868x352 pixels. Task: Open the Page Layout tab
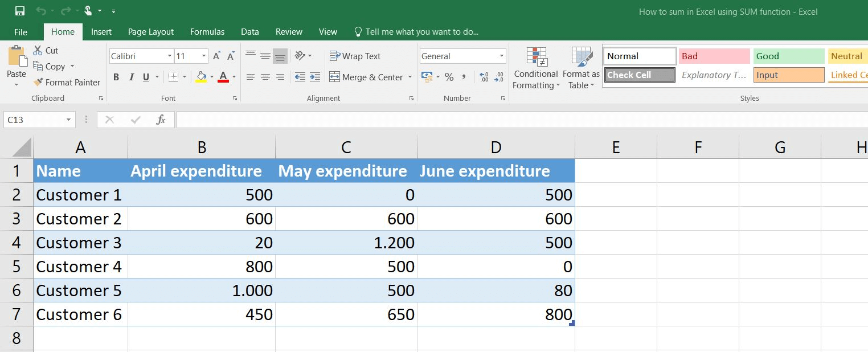coord(151,32)
